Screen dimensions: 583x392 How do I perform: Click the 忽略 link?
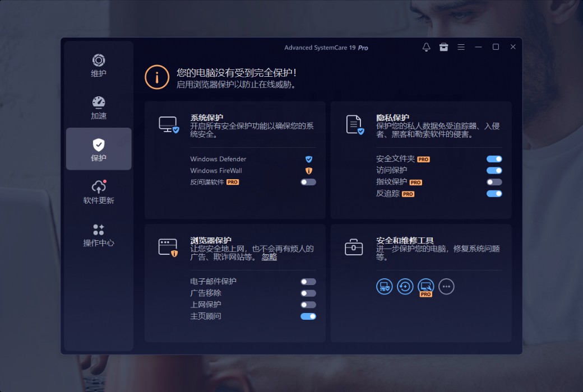pos(269,257)
